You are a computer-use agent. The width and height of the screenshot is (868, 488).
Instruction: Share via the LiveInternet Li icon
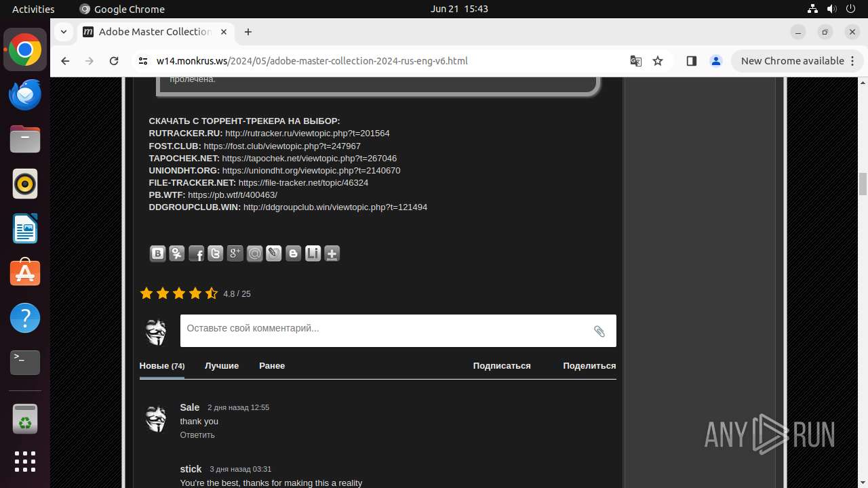313,253
